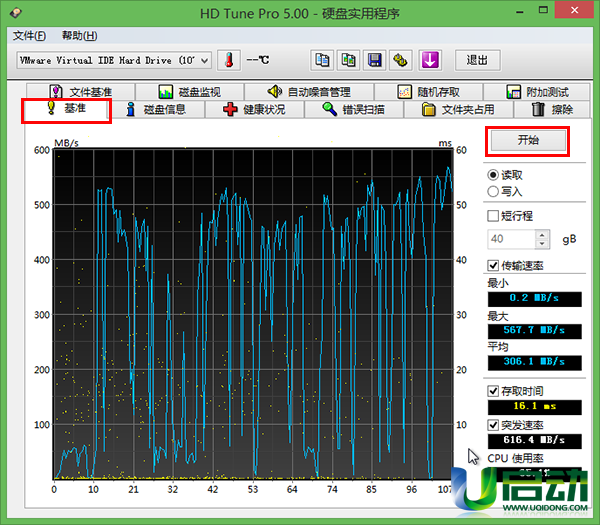Open the 附加测试 tab
The width and height of the screenshot is (600, 525).
[x=537, y=92]
